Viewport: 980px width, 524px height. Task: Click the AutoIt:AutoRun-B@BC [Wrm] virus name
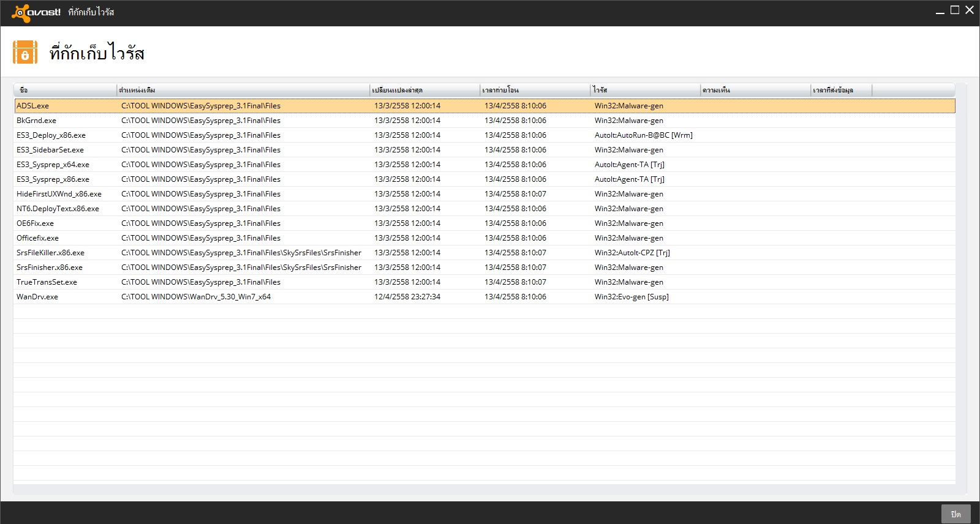point(644,135)
